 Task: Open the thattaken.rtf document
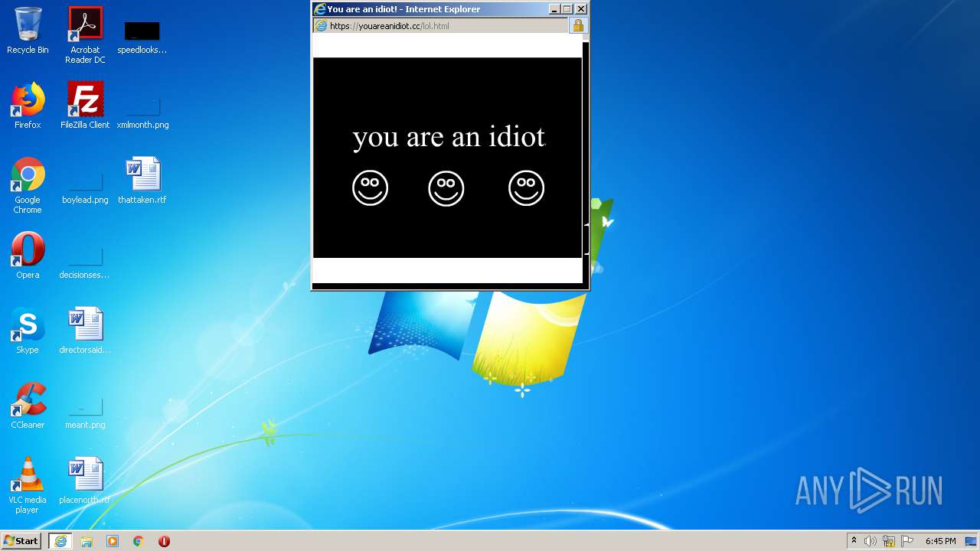pos(142,181)
